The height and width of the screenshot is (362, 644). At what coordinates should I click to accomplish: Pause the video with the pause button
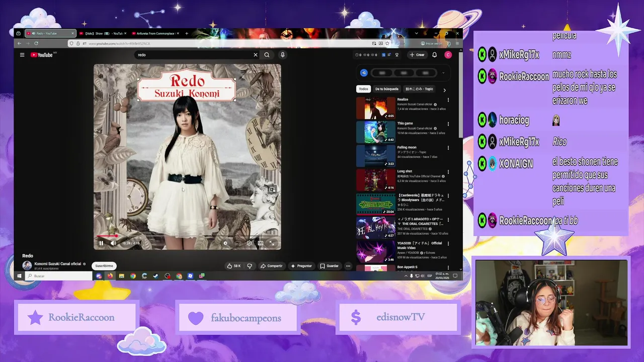[x=101, y=243]
